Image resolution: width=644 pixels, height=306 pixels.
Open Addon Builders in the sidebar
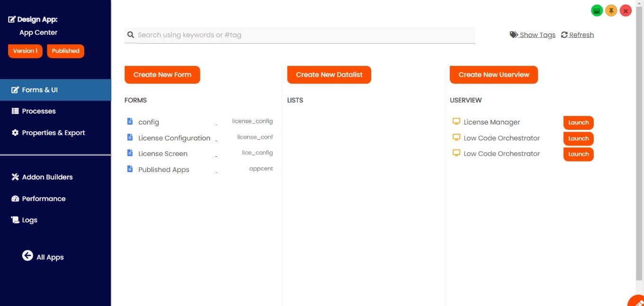(47, 177)
